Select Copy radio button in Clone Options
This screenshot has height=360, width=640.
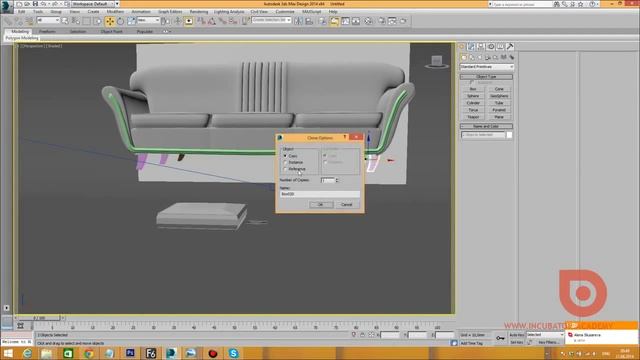(285, 156)
